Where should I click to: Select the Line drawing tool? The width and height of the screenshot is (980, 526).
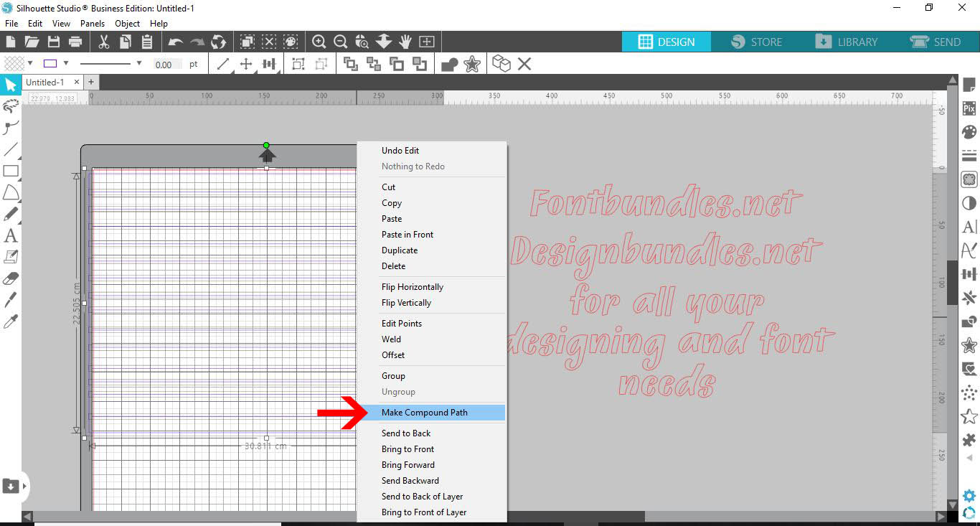pyautogui.click(x=11, y=150)
